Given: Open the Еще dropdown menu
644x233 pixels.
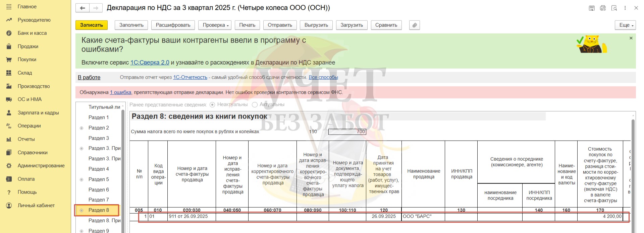Looking at the screenshot, I should pyautogui.click(x=626, y=25).
